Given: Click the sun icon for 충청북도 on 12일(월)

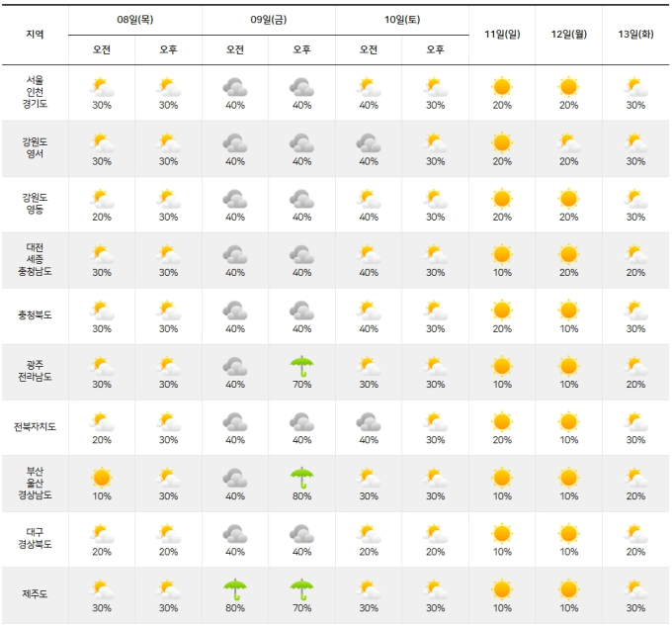Looking at the screenshot, I should 568,310.
